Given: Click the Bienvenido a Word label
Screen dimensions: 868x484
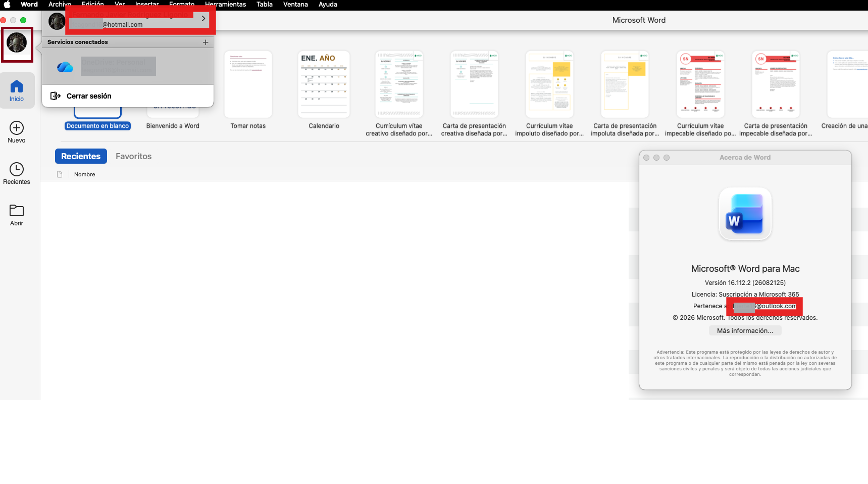Looking at the screenshot, I should (x=173, y=126).
